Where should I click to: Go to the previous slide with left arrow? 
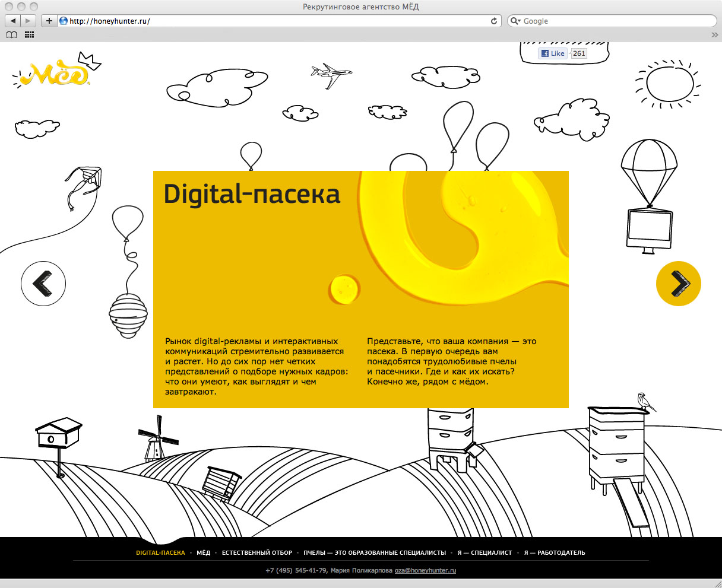43,284
